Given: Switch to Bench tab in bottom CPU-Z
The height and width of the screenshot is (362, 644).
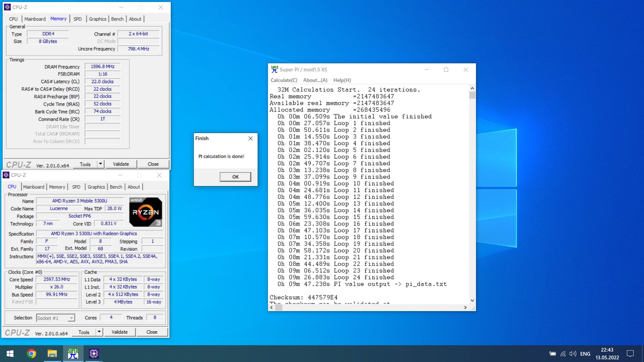Looking at the screenshot, I should (x=116, y=187).
